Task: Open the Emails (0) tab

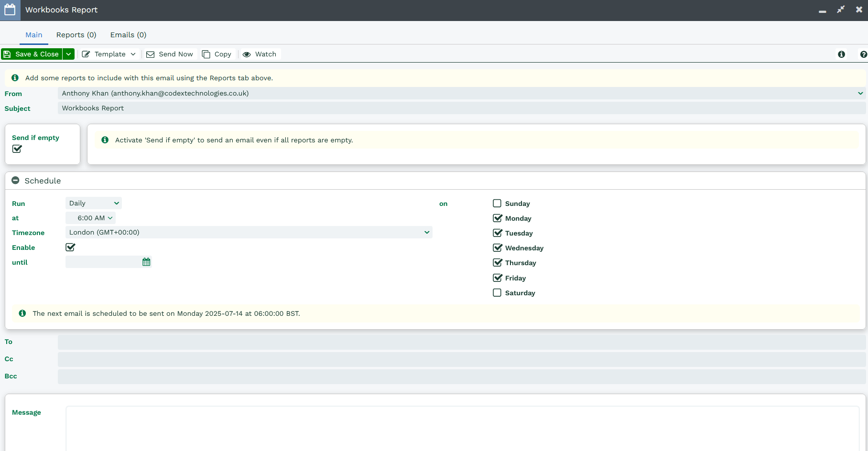Action: [128, 35]
